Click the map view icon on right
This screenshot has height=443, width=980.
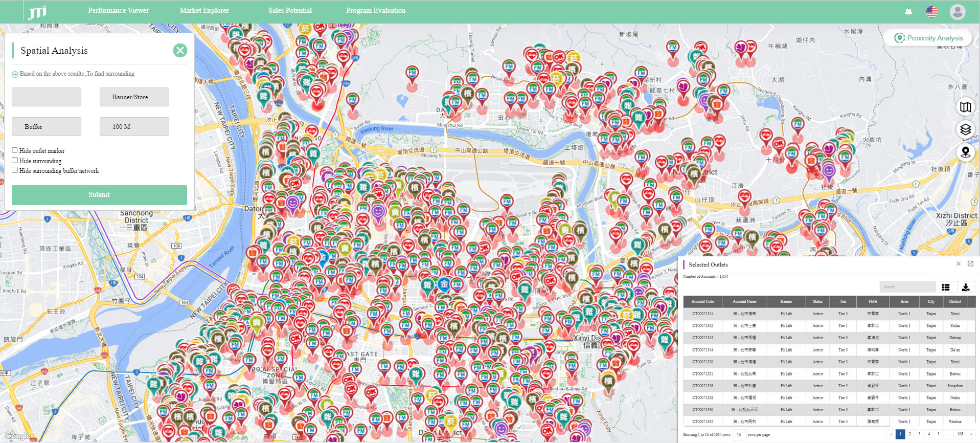965,107
